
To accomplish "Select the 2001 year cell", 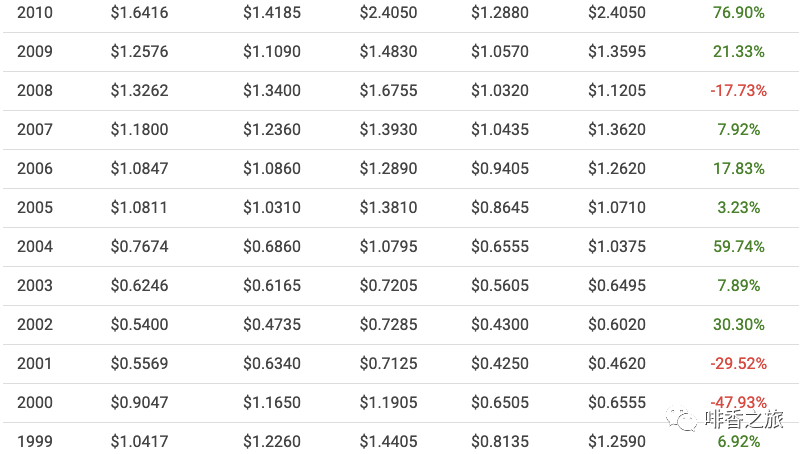I will [35, 364].
